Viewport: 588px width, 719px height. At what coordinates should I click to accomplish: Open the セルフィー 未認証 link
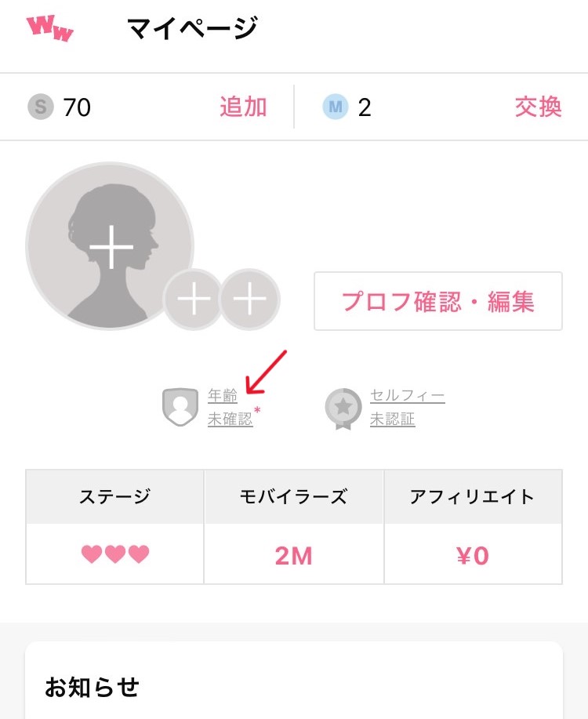coord(407,408)
